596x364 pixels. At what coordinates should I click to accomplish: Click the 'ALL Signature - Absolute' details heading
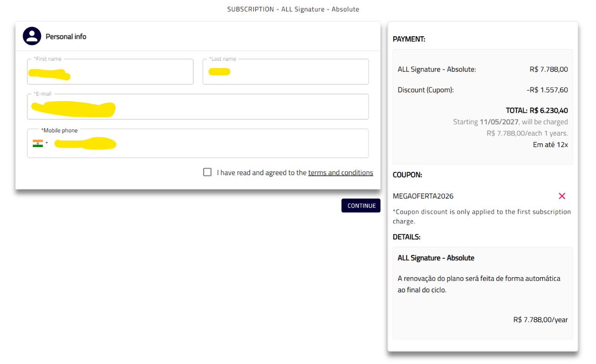pos(436,258)
